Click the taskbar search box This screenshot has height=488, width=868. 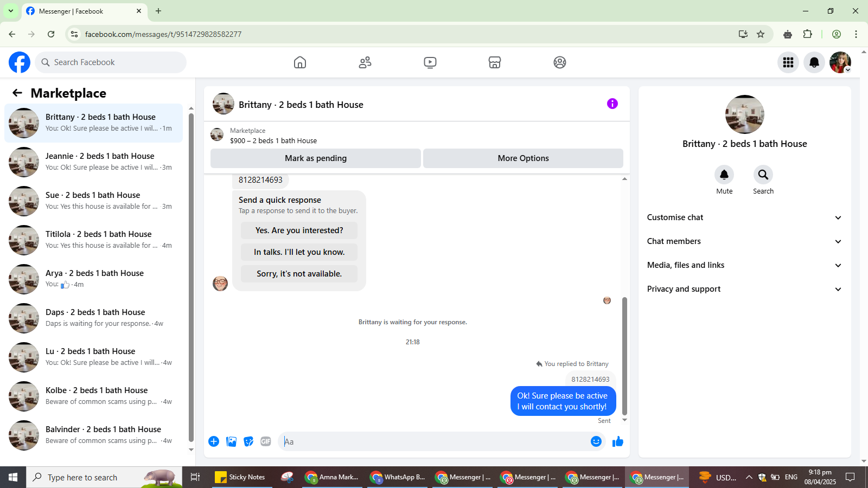104,477
